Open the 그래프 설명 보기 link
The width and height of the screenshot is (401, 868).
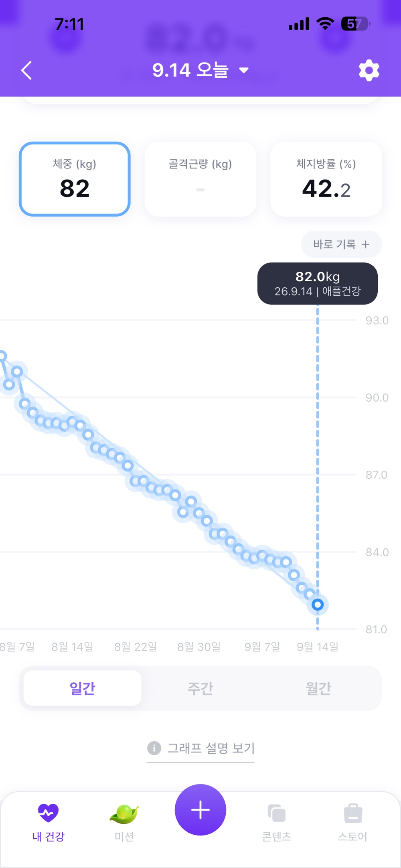[x=211, y=748]
